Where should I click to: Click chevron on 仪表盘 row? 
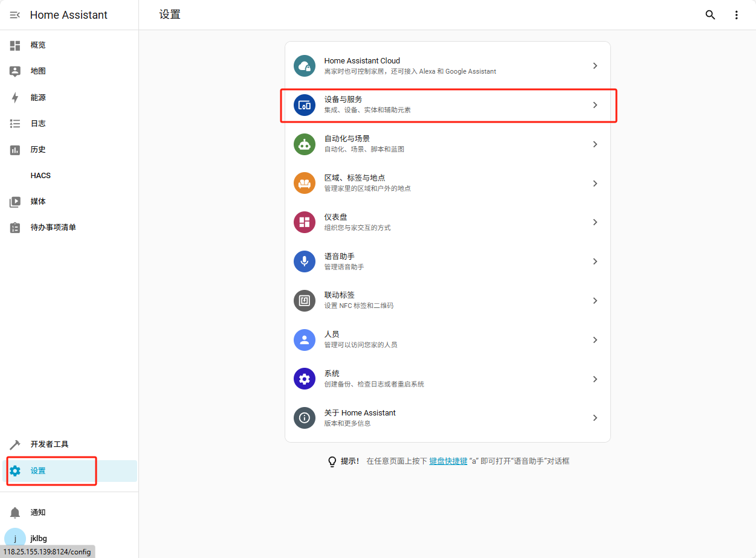595,222
